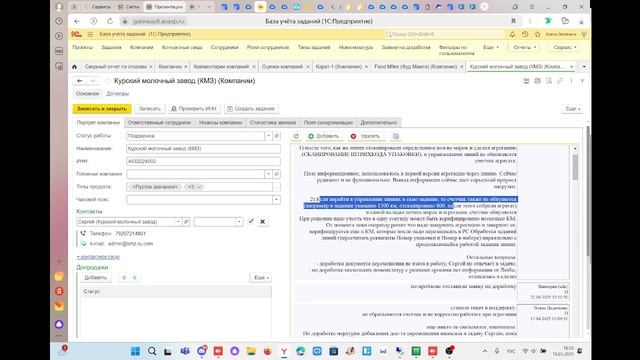Add company form to favorites star
The width and height of the screenshot is (640, 360).
[x=108, y=81]
